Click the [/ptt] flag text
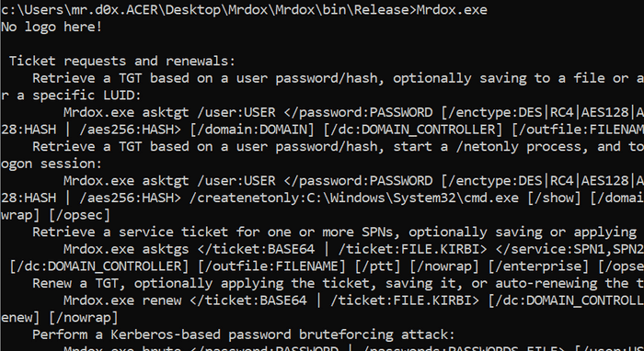Screen dimensions: 644x351 coord(377,266)
